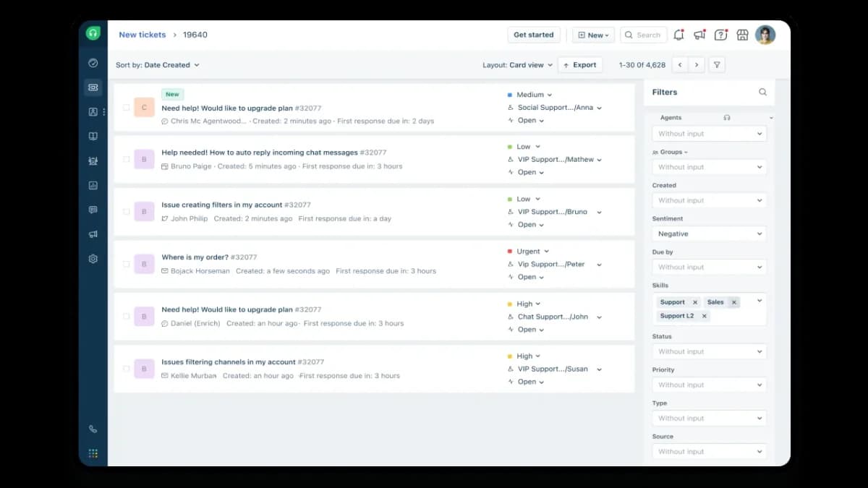The height and width of the screenshot is (488, 868).
Task: Click the Get started button
Action: pos(534,34)
